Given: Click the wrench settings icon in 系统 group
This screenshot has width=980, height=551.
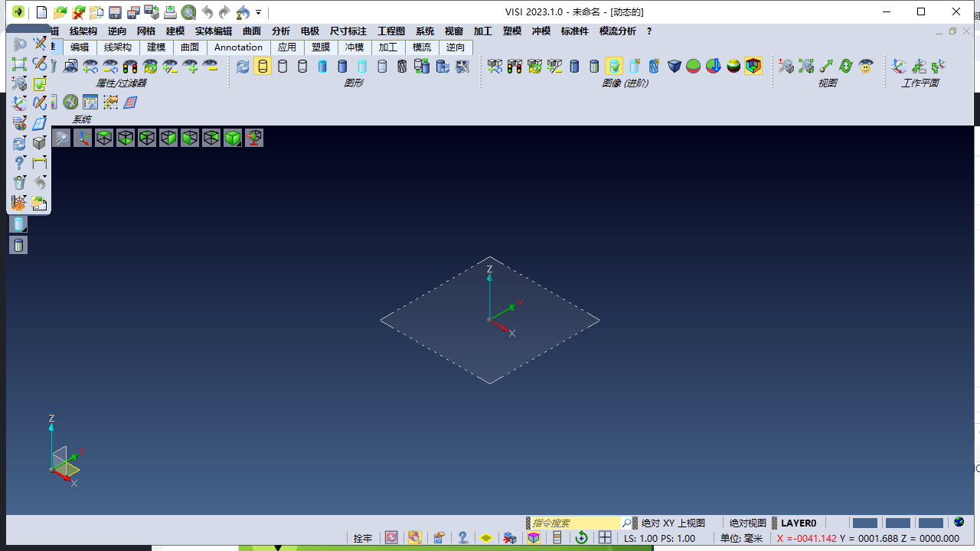Looking at the screenshot, I should [x=70, y=102].
